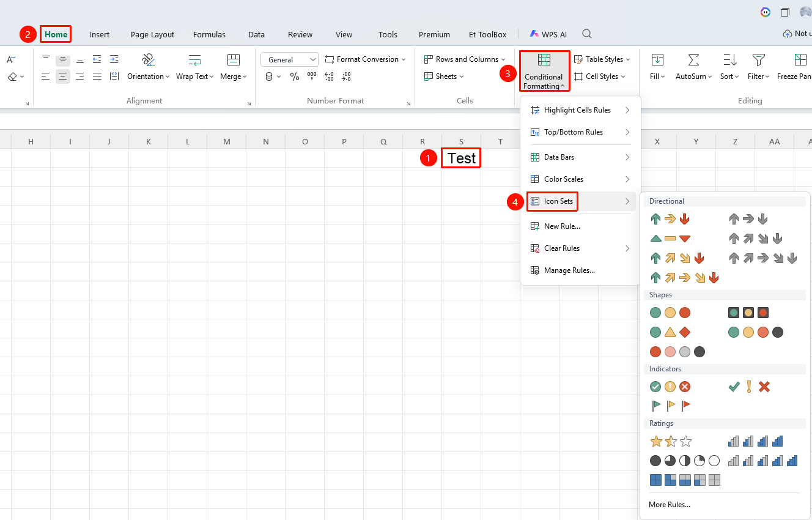The height and width of the screenshot is (520, 812).
Task: Toggle middle vertical alignment
Action: point(63,59)
